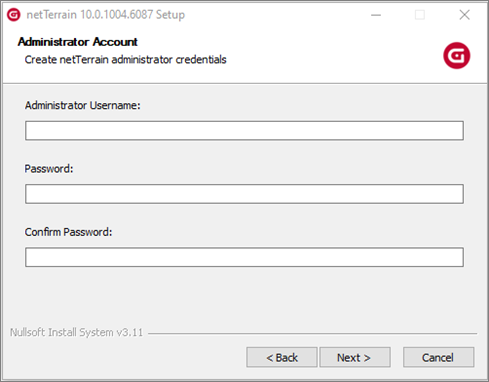Click the netTerrain icon in title bar

(x=14, y=15)
